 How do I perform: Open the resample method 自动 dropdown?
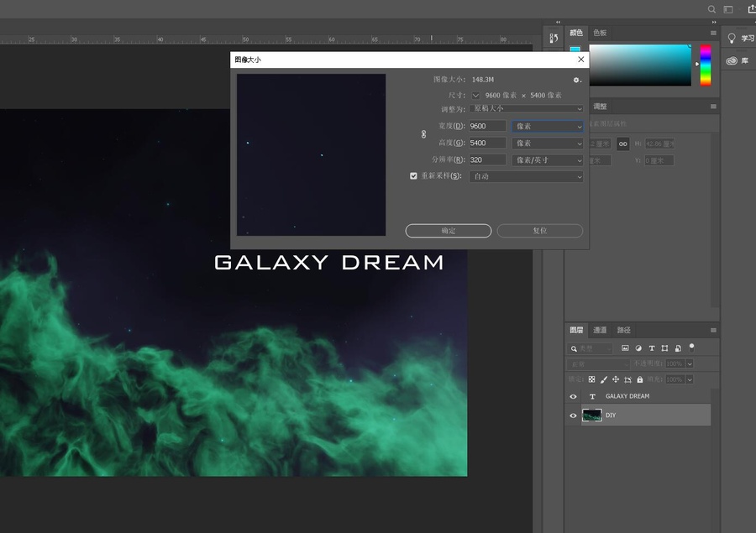526,176
